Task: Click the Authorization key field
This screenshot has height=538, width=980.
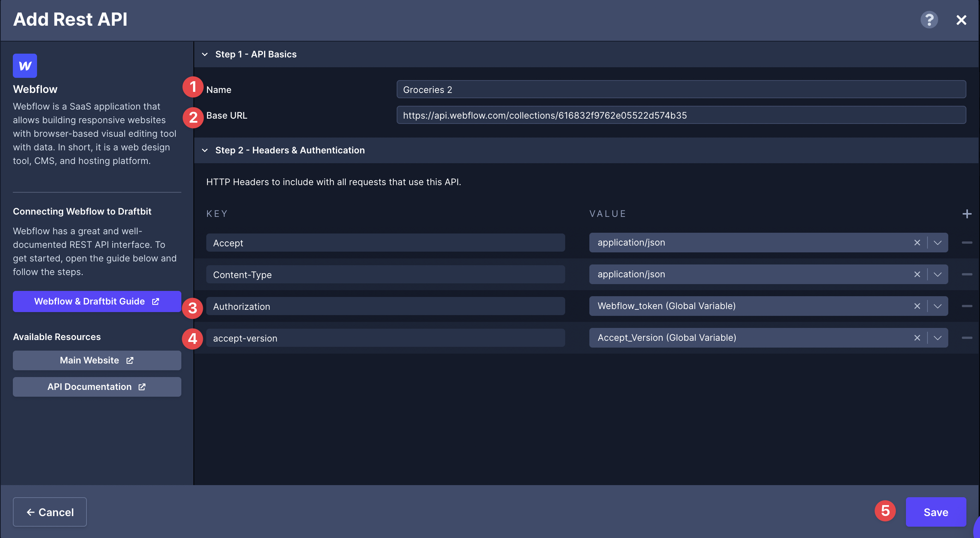Action: coord(385,306)
